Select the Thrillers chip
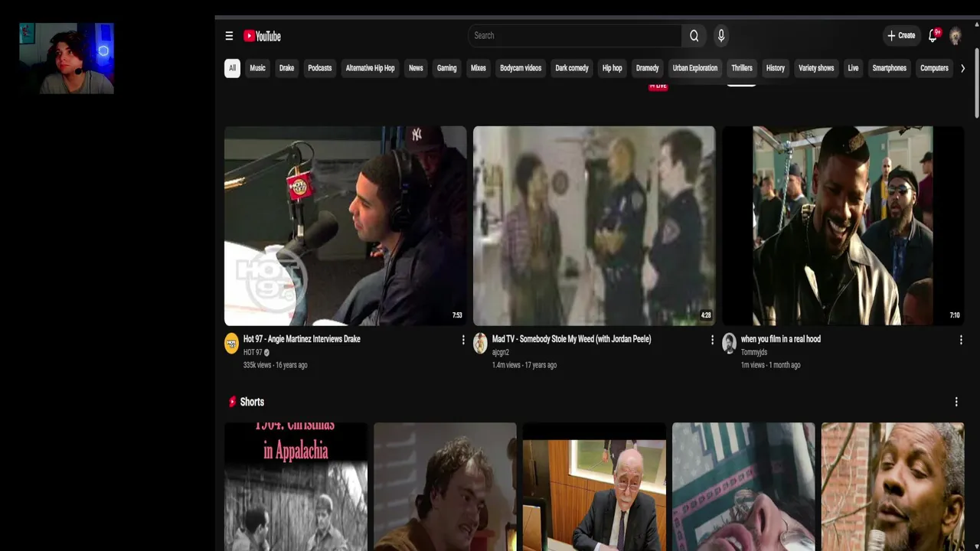This screenshot has height=551, width=980. pos(742,68)
